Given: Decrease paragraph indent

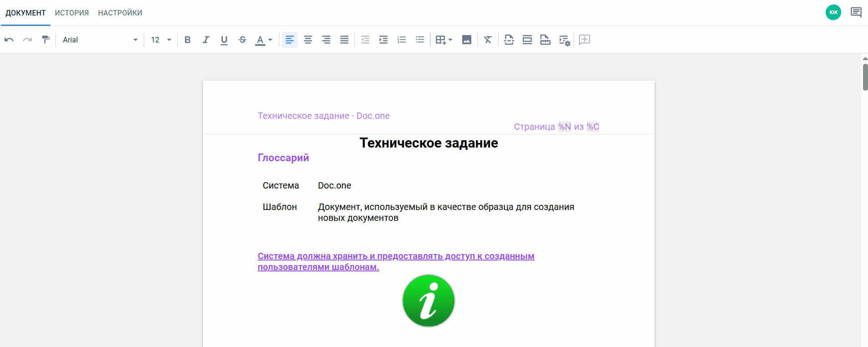Looking at the screenshot, I should [365, 40].
